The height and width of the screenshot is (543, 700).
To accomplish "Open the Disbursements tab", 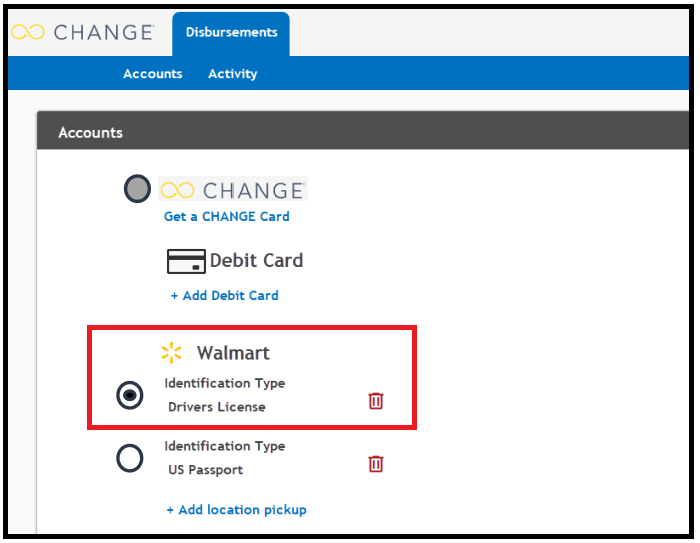I will click(231, 33).
